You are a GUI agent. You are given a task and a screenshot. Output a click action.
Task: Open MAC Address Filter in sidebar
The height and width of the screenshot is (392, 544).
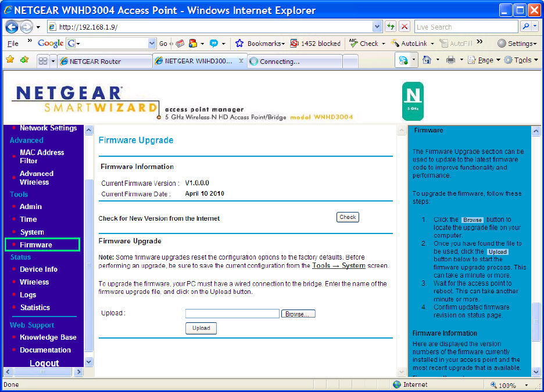point(42,157)
